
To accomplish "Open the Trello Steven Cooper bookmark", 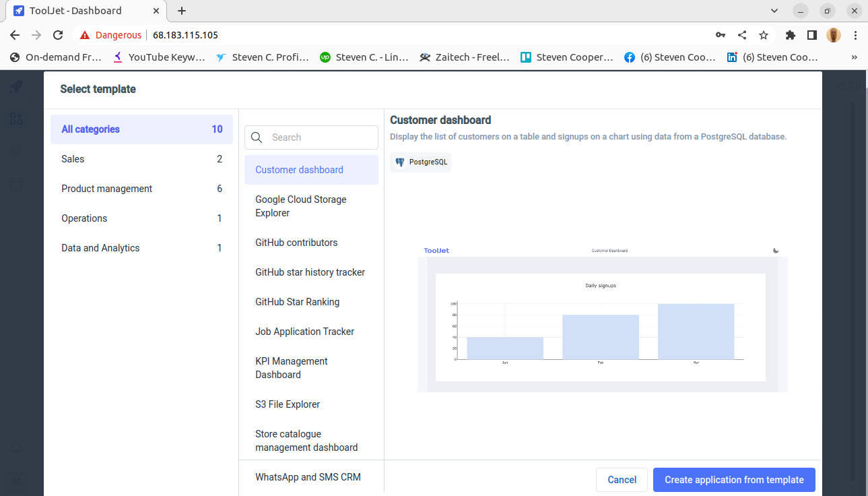I will tap(567, 57).
